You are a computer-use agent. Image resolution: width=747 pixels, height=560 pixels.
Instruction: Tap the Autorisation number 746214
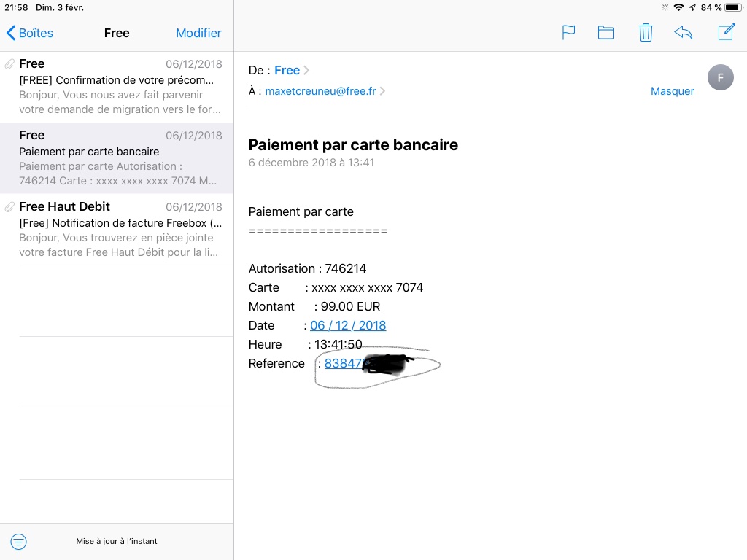click(x=345, y=268)
